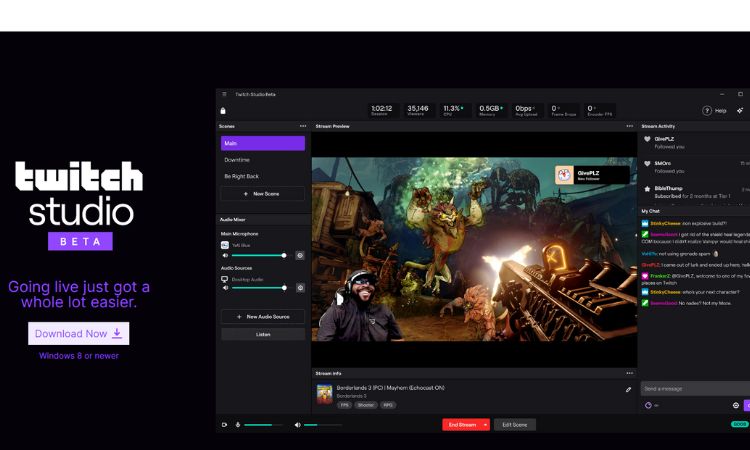
Task: Open the Scenes panel three-dot menu
Action: [x=303, y=126]
